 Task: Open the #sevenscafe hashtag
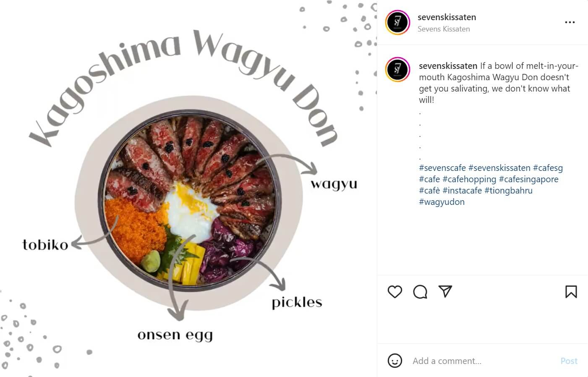pyautogui.click(x=442, y=168)
